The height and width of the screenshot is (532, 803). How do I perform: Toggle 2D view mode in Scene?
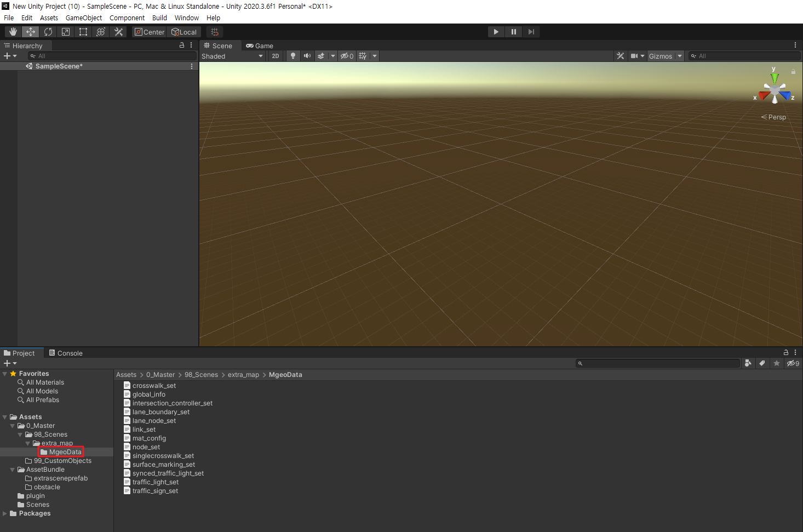point(276,56)
